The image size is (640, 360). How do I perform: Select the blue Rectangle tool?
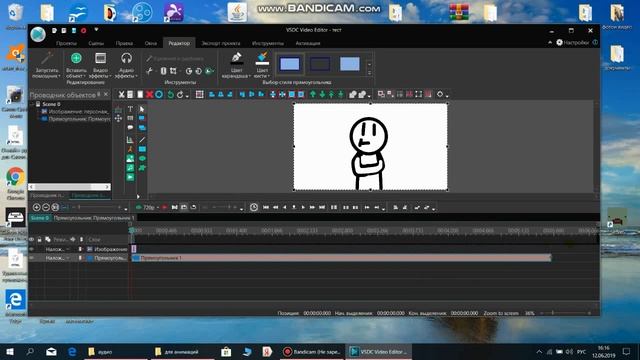coord(142,149)
